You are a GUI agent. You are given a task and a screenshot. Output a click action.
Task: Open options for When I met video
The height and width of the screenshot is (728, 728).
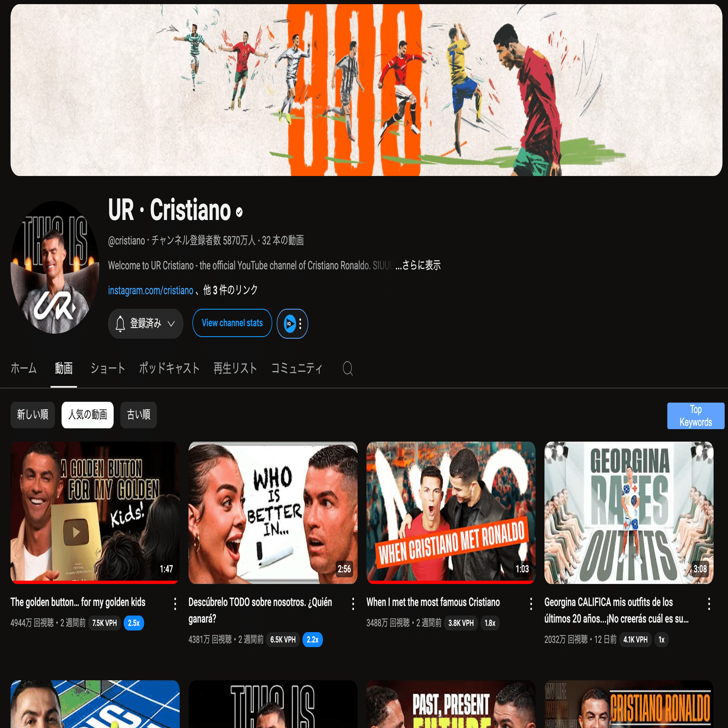point(531,604)
